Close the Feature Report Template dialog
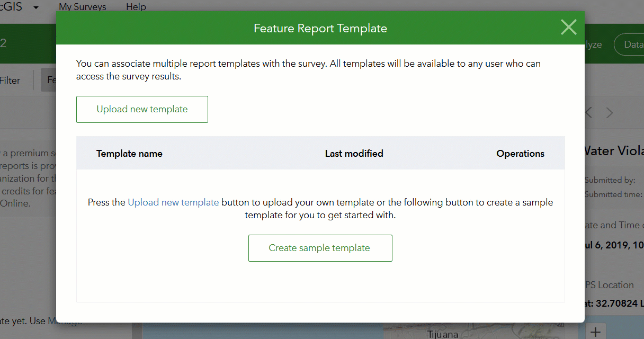This screenshot has height=339, width=644. pyautogui.click(x=568, y=28)
